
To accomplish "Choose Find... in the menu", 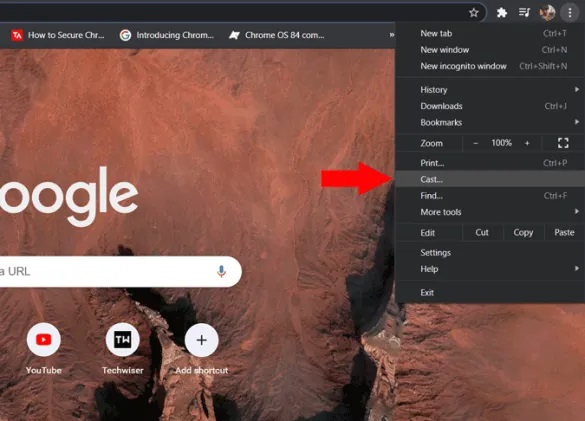I will [x=490, y=196].
